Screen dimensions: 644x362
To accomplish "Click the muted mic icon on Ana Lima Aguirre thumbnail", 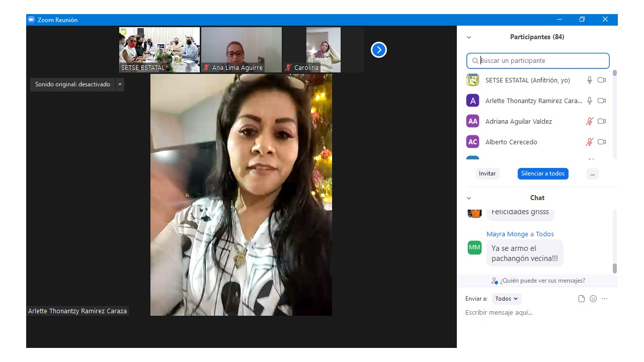I will [206, 67].
